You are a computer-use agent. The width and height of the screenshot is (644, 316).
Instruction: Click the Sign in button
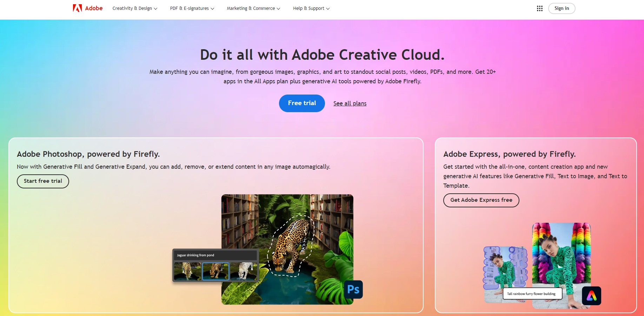pos(562,8)
